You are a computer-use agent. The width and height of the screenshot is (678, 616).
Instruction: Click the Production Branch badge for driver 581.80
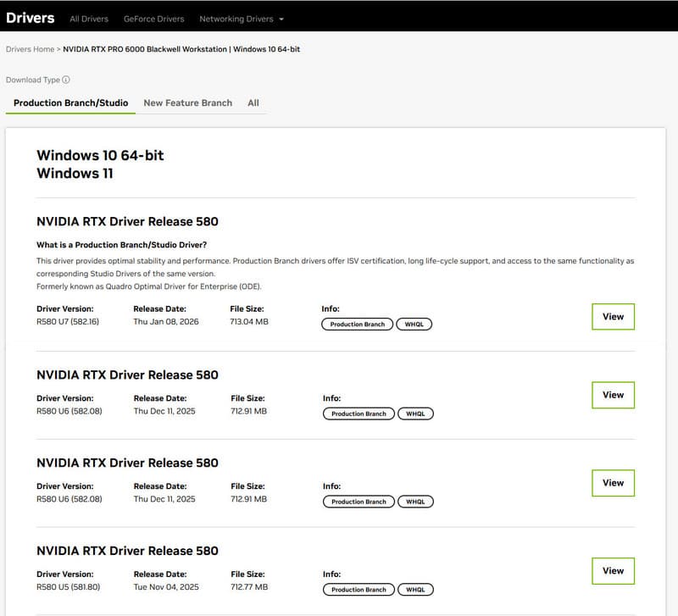[358, 590]
